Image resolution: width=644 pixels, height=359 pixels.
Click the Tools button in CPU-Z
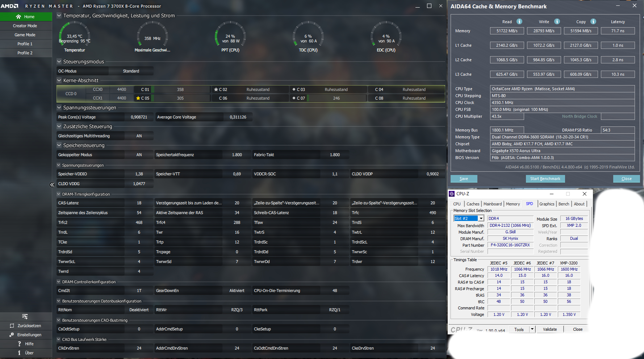[x=519, y=329]
